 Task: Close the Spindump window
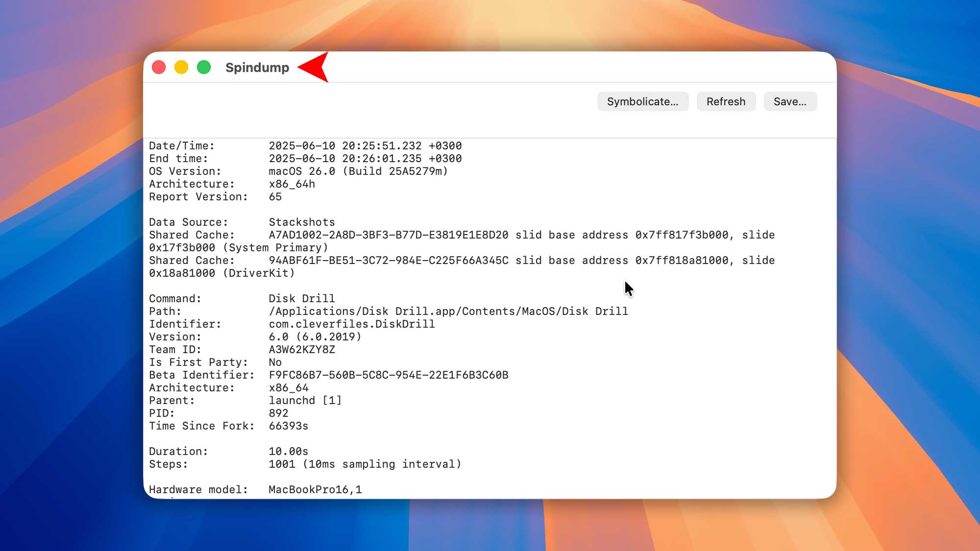click(159, 67)
